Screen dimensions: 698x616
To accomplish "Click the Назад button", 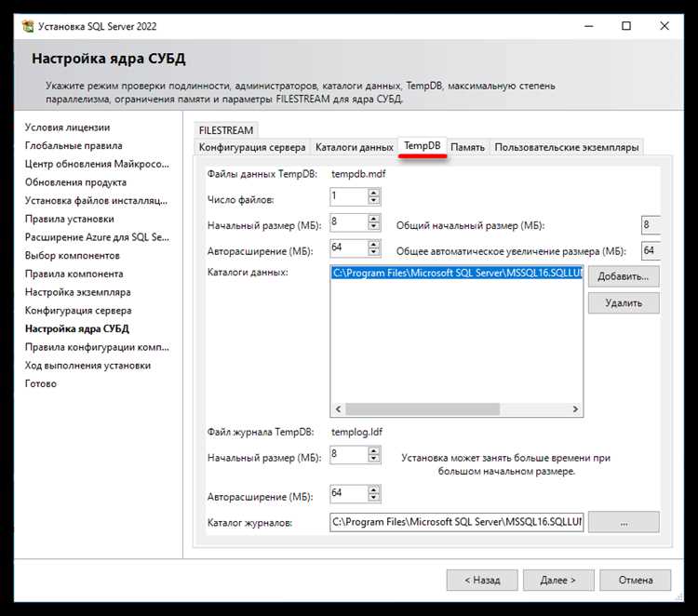I will (x=482, y=580).
